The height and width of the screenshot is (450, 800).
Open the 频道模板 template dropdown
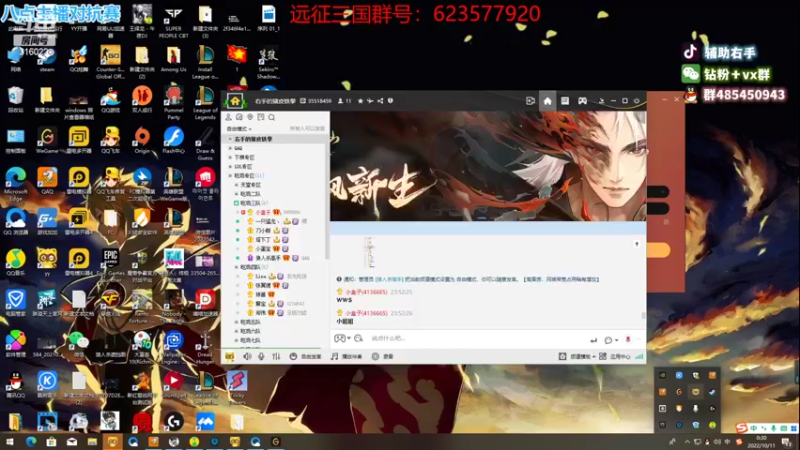[x=578, y=356]
